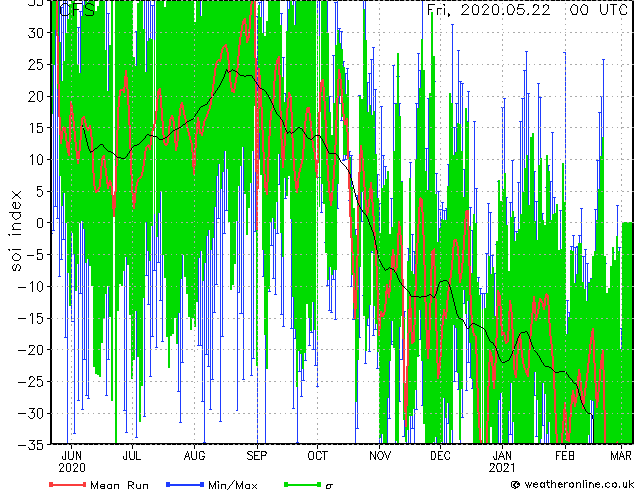This screenshot has height=490, width=634.
Task: Click the CFS model label
Action: click(77, 10)
